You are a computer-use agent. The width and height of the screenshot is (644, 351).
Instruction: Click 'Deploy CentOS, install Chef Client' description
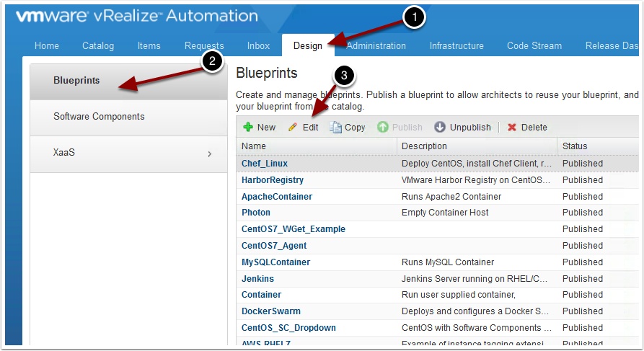[x=477, y=164]
